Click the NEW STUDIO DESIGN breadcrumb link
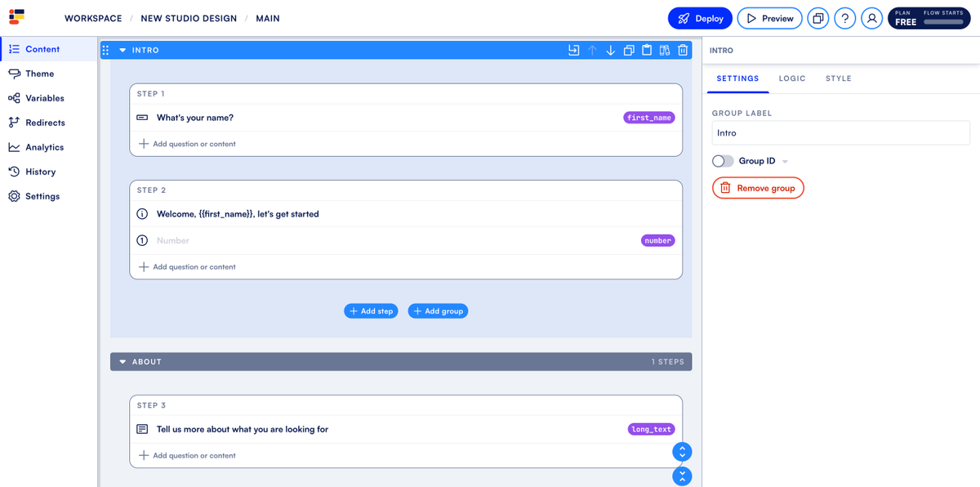Screen dimensions: 980x487 click(189, 18)
